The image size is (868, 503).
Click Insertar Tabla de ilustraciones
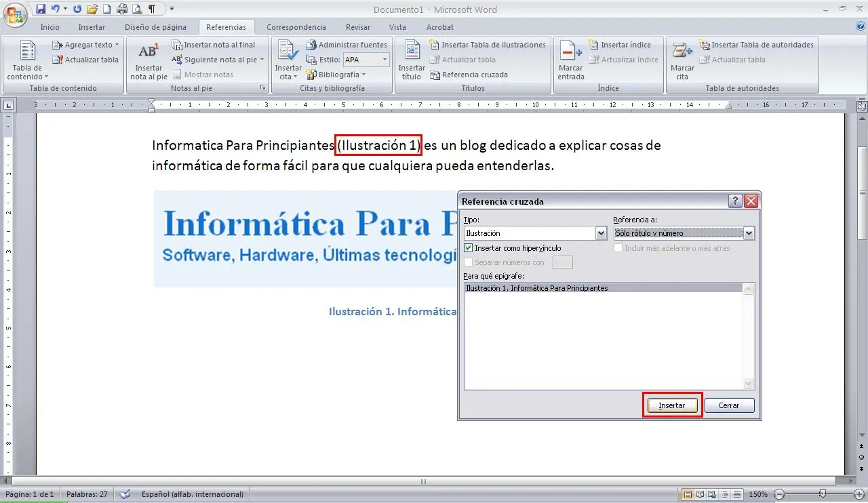tap(488, 45)
